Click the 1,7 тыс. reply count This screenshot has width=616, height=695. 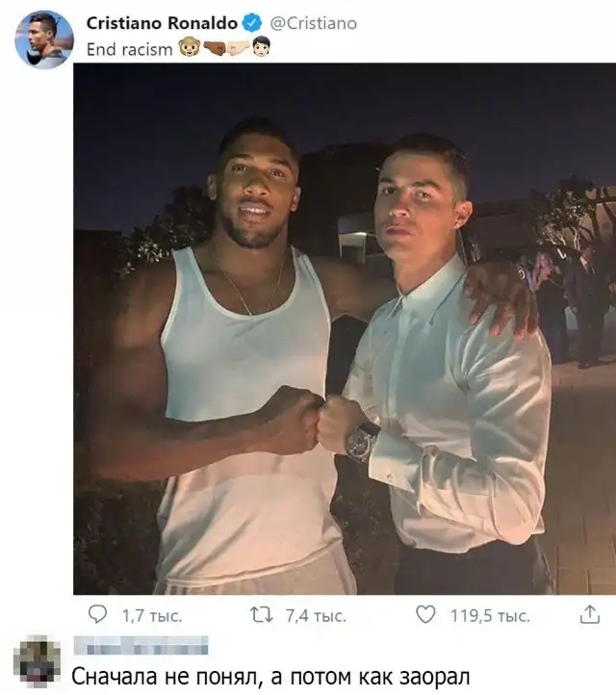(149, 616)
